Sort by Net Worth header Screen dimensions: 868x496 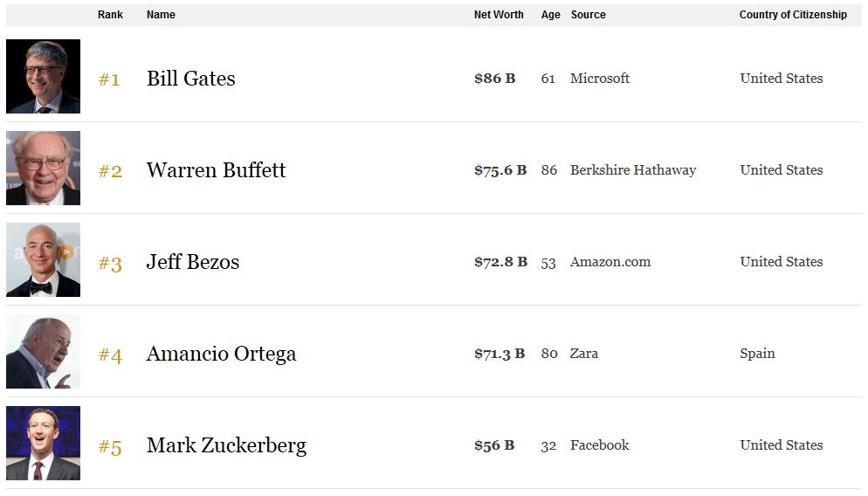pos(499,15)
